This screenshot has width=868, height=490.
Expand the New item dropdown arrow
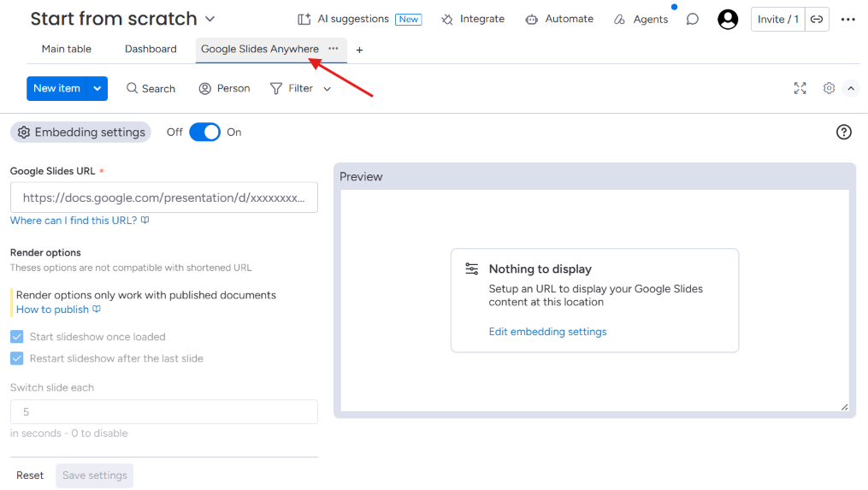click(x=97, y=89)
